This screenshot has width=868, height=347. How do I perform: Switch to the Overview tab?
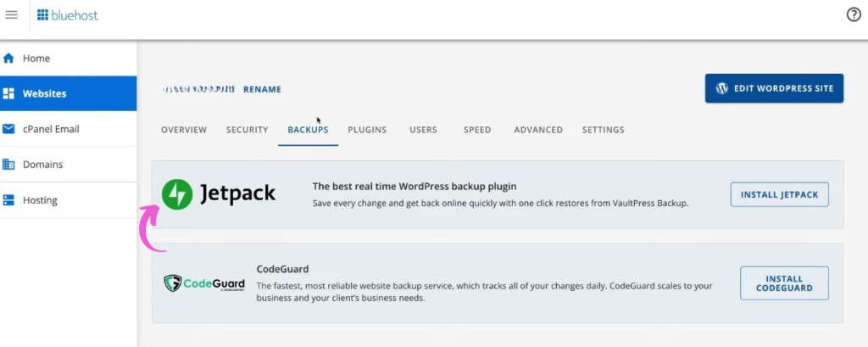pyautogui.click(x=184, y=130)
